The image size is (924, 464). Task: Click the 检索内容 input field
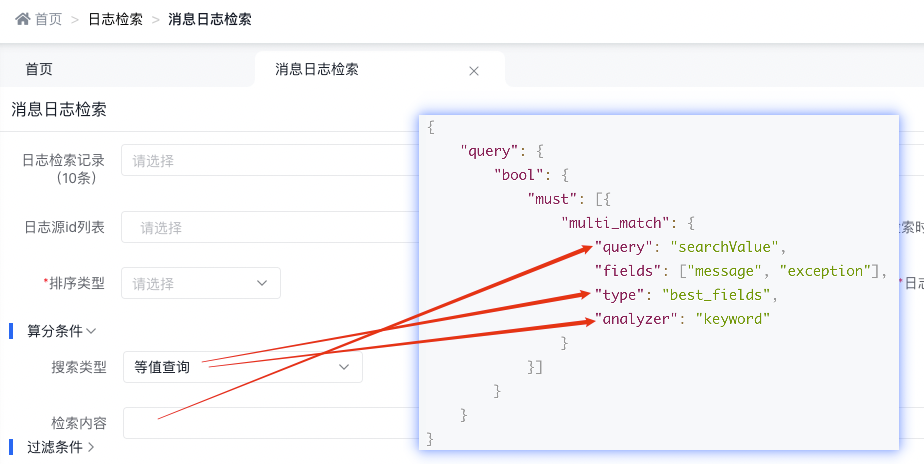click(x=271, y=423)
